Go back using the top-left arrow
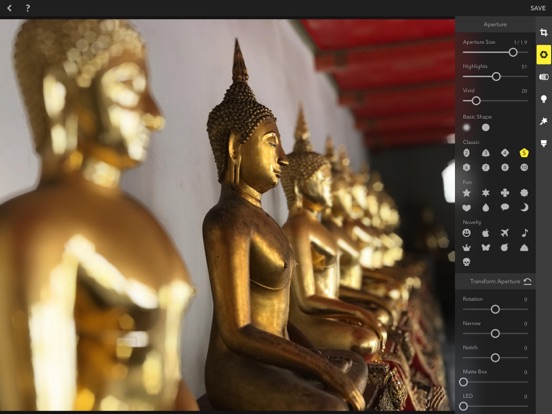Screen dimensions: 552x414 click(x=10, y=8)
